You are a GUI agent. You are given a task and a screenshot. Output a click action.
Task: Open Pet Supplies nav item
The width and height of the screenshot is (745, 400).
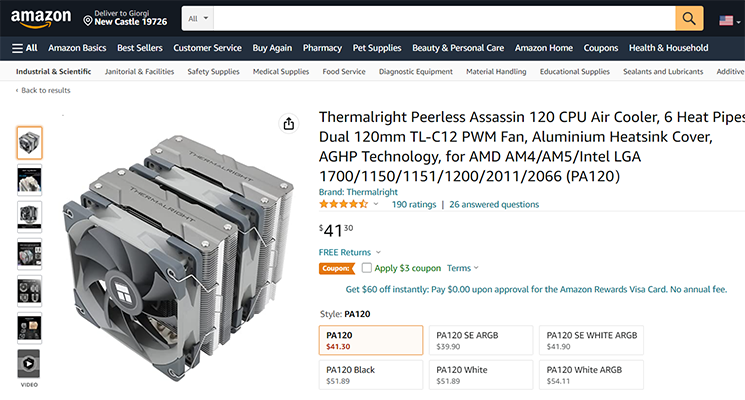pos(377,48)
